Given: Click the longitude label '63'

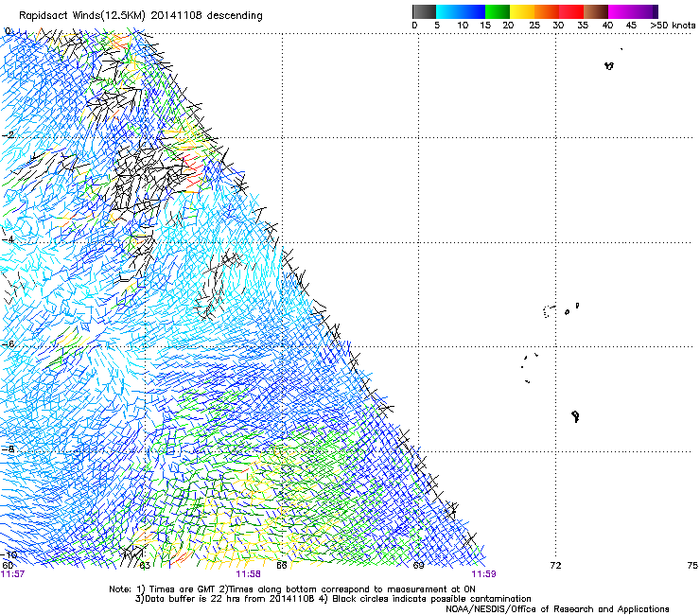Looking at the screenshot, I should click(x=145, y=566).
